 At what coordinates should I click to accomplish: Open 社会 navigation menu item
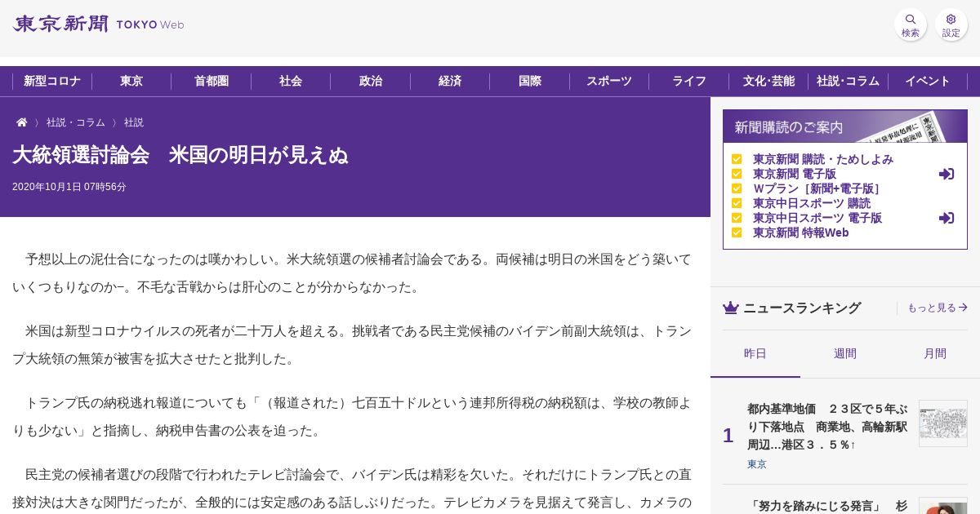tap(291, 82)
